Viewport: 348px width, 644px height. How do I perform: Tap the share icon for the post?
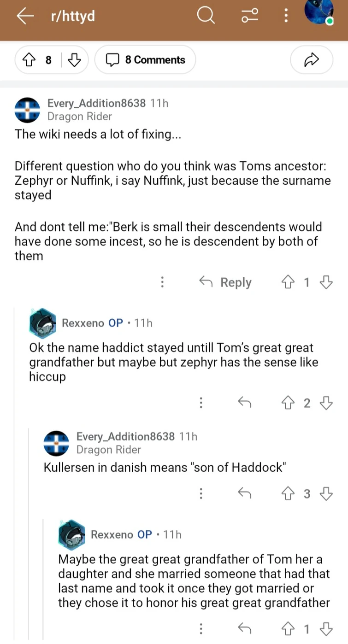coord(311,59)
